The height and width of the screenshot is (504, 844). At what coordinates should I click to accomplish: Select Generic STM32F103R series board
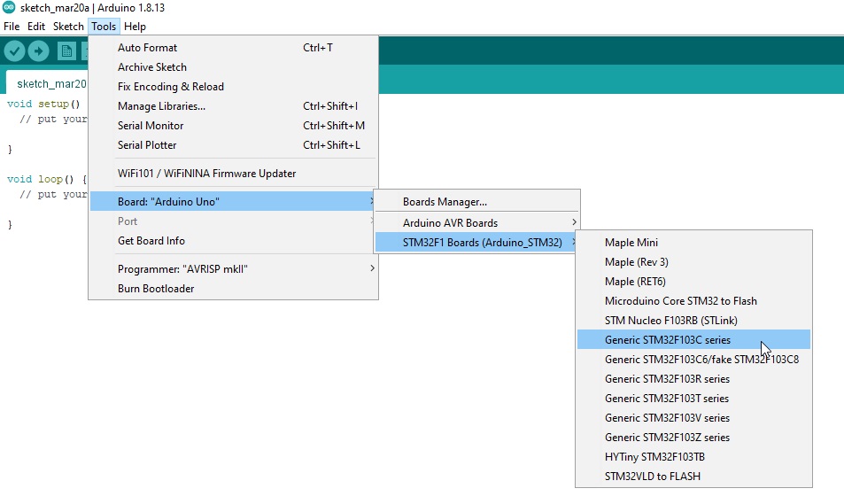pyautogui.click(x=693, y=378)
